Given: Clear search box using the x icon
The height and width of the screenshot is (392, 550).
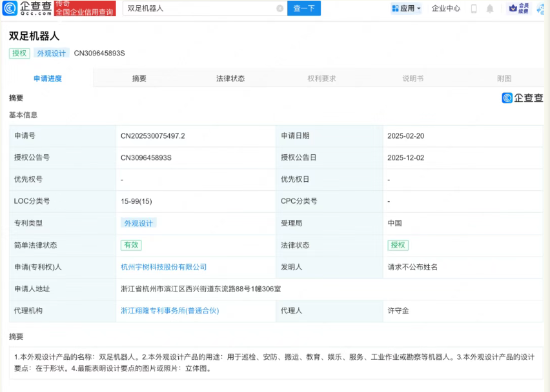Looking at the screenshot, I should click(279, 8).
